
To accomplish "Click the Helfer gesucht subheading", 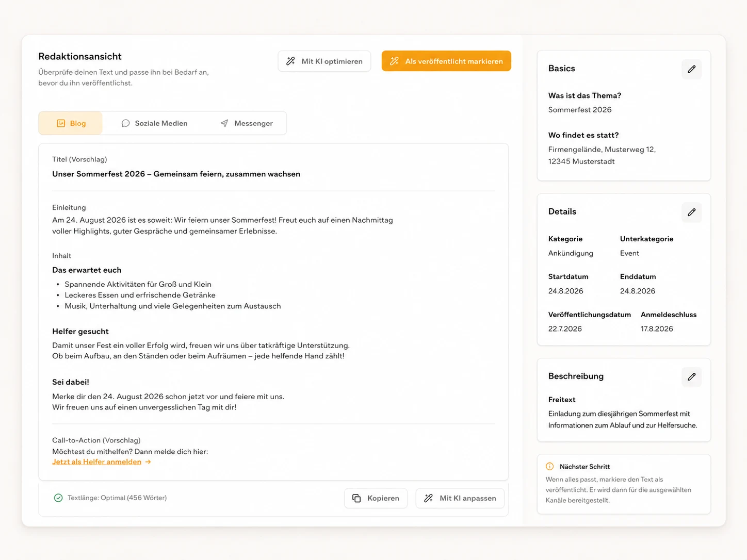I will click(x=80, y=332).
